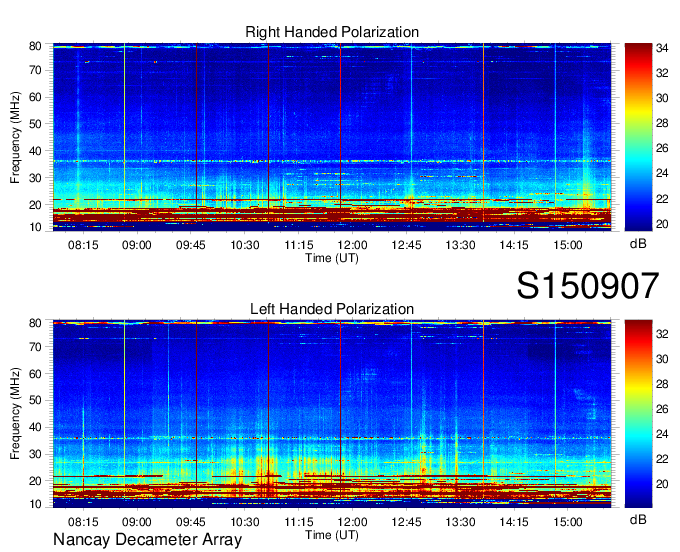680x552 pixels.
Task: Click the 08:15 tick under the top plot
Action: [83, 245]
